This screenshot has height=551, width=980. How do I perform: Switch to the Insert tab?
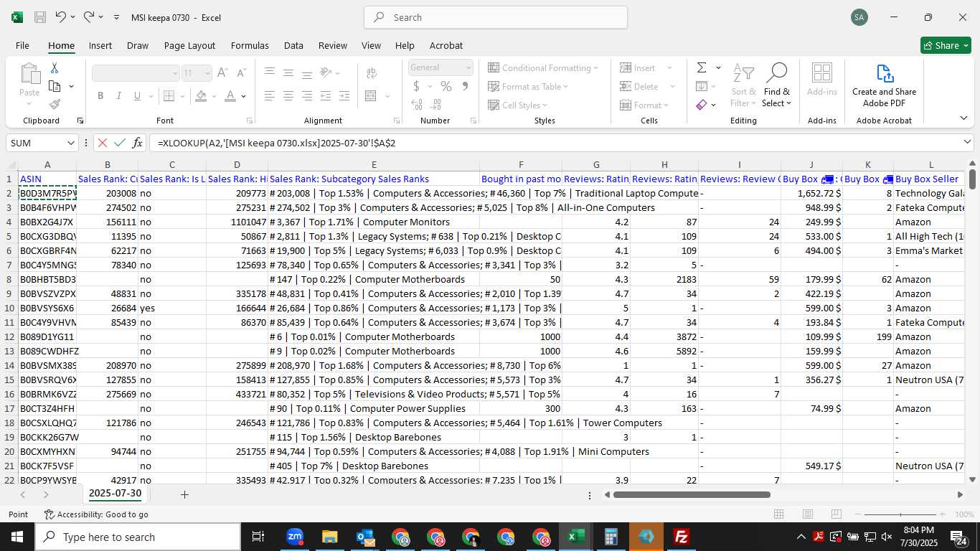[100, 45]
